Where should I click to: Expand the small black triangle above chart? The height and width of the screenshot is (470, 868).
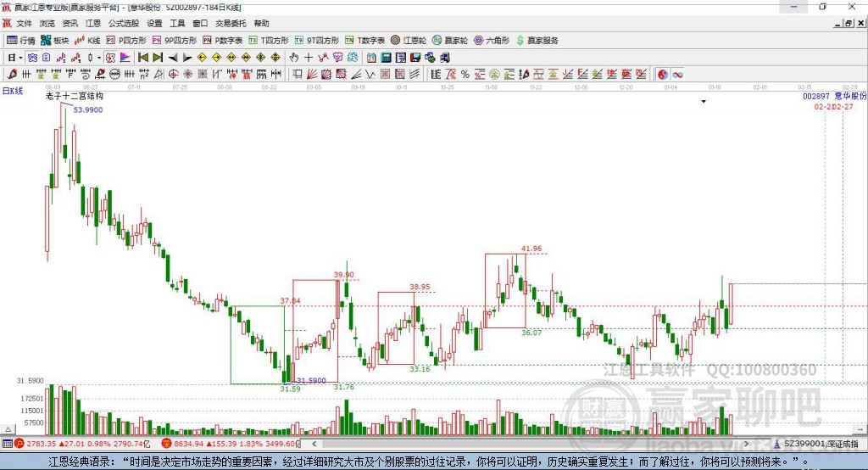(x=704, y=102)
